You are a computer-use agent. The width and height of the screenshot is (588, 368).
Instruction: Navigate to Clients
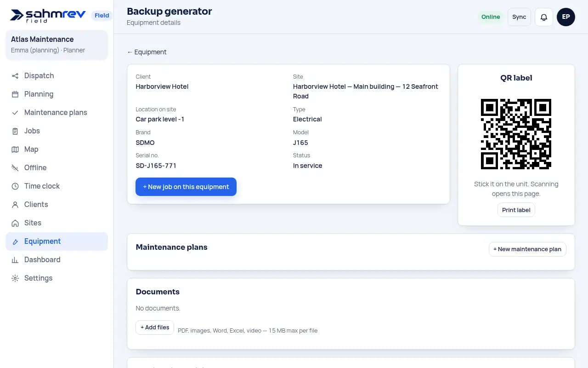57,205
